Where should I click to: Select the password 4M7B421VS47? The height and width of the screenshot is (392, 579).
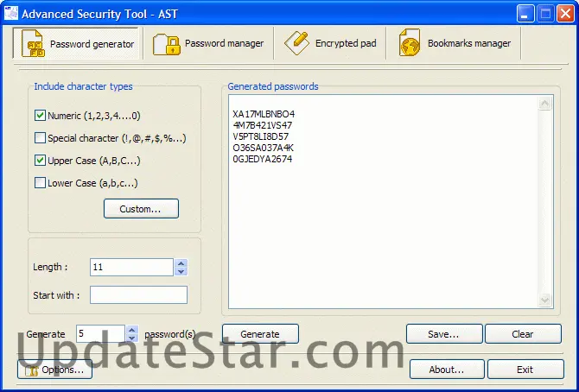263,125
